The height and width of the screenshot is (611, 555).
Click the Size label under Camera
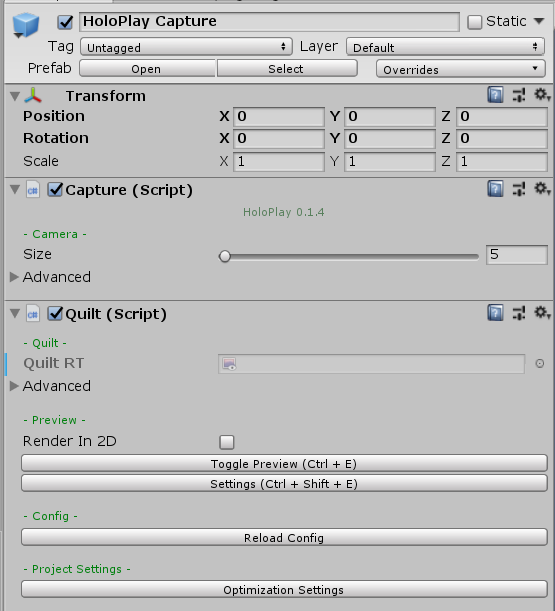pyautogui.click(x=37, y=254)
